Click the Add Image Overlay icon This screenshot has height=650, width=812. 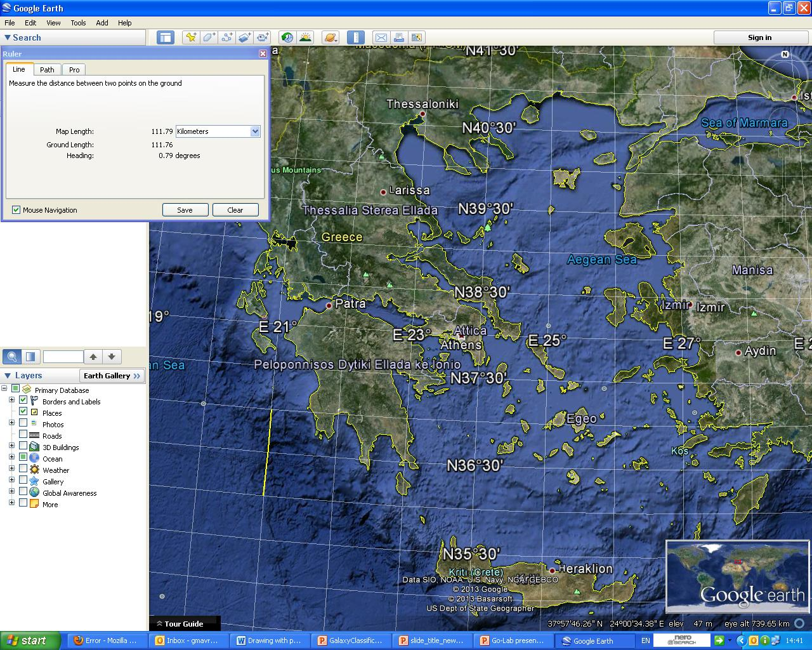(245, 37)
